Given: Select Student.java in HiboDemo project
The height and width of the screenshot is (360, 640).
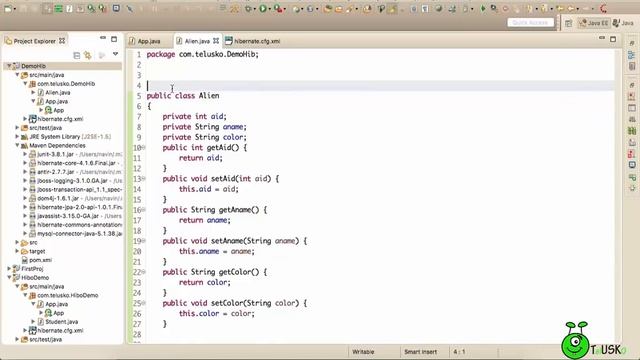Looking at the screenshot, I should tap(61, 322).
